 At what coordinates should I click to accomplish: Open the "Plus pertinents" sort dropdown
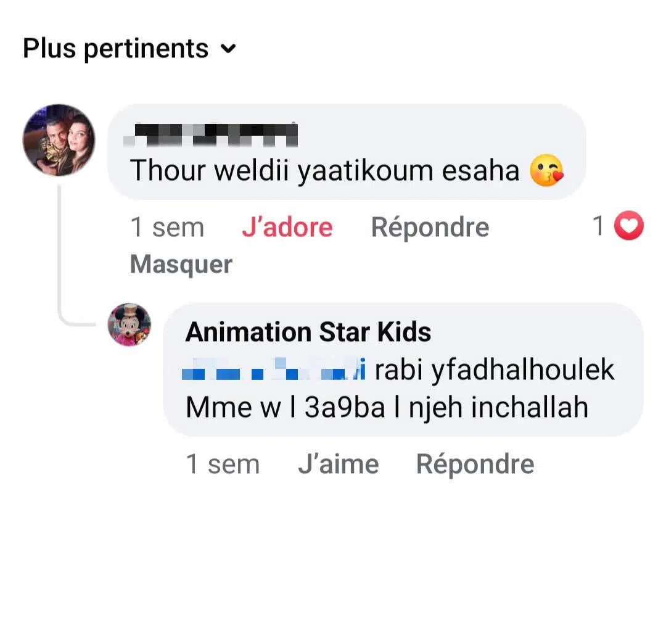[x=116, y=49]
